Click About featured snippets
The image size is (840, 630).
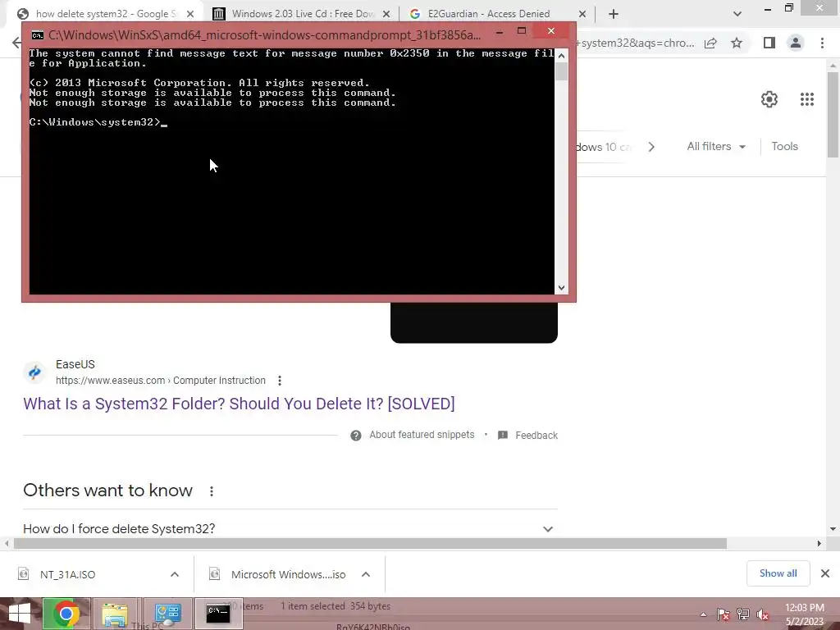[x=422, y=435]
